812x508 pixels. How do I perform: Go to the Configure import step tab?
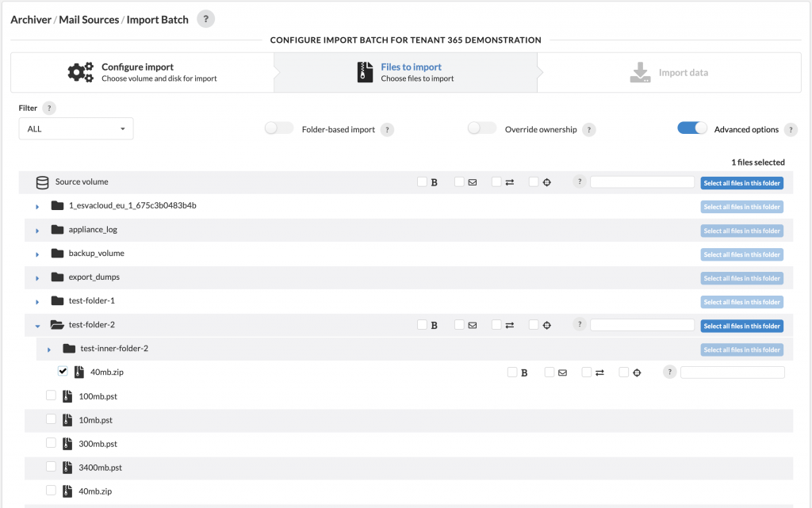point(143,72)
